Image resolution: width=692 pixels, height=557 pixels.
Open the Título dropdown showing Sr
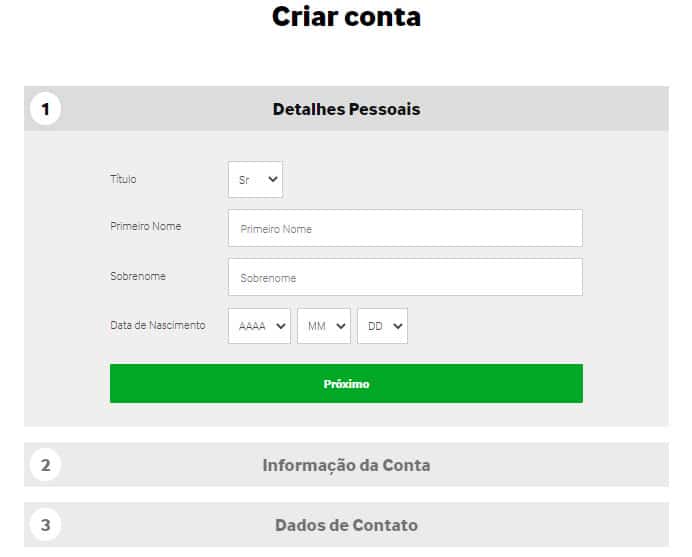(255, 179)
